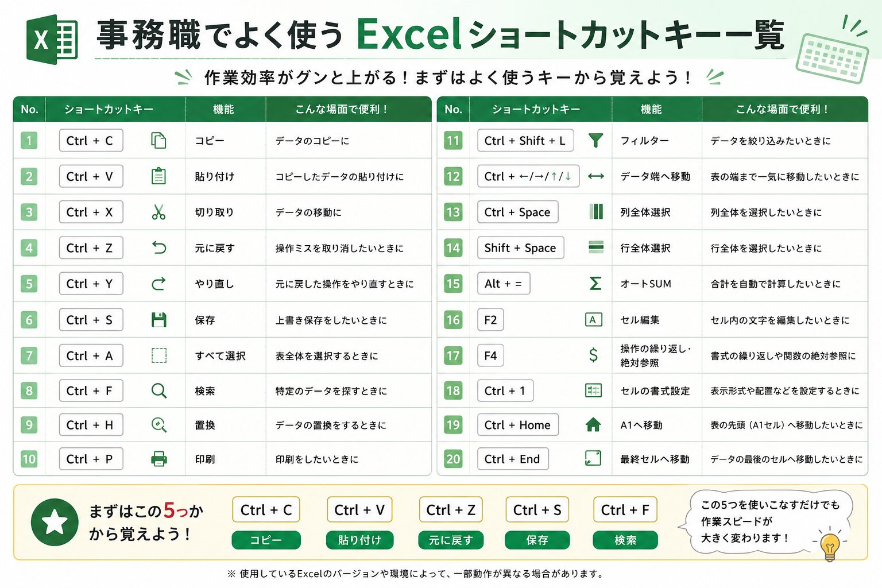Click the right table ショートカットキー header
The image size is (882, 588).
point(536,109)
